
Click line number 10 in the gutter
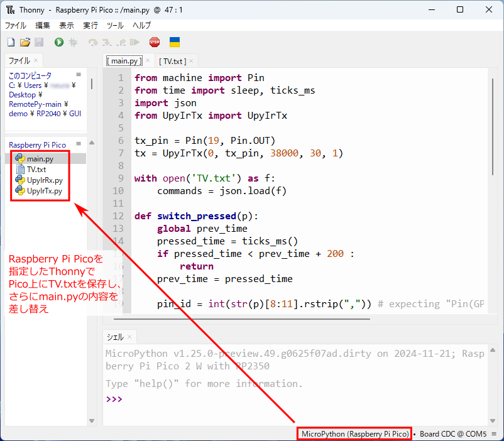(118, 191)
